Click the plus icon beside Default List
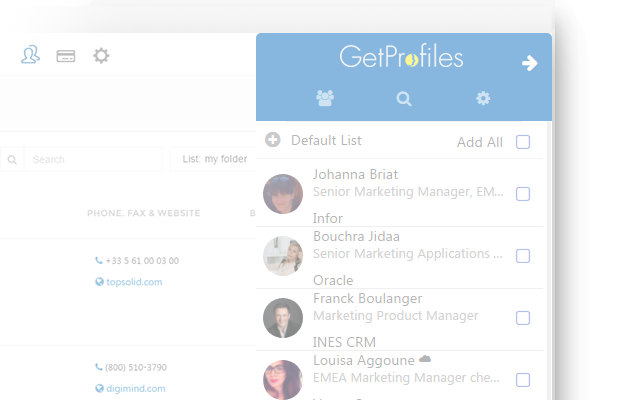The width and height of the screenshot is (640, 400). tap(273, 140)
